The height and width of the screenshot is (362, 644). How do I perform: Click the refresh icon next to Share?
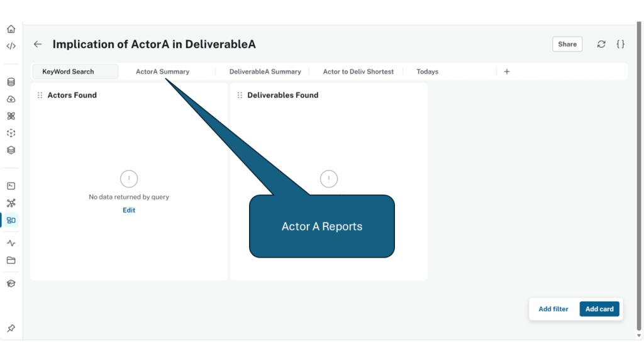click(x=601, y=44)
